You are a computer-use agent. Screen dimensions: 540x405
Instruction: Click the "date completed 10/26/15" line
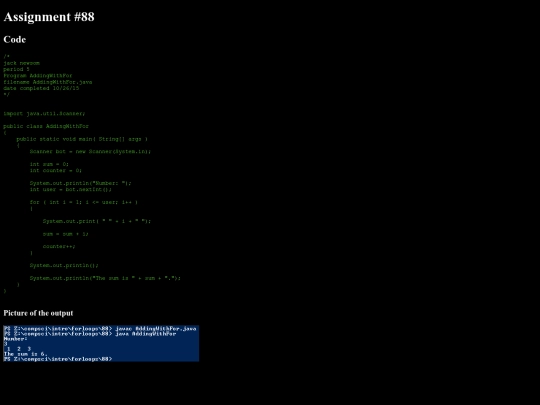coord(41,88)
